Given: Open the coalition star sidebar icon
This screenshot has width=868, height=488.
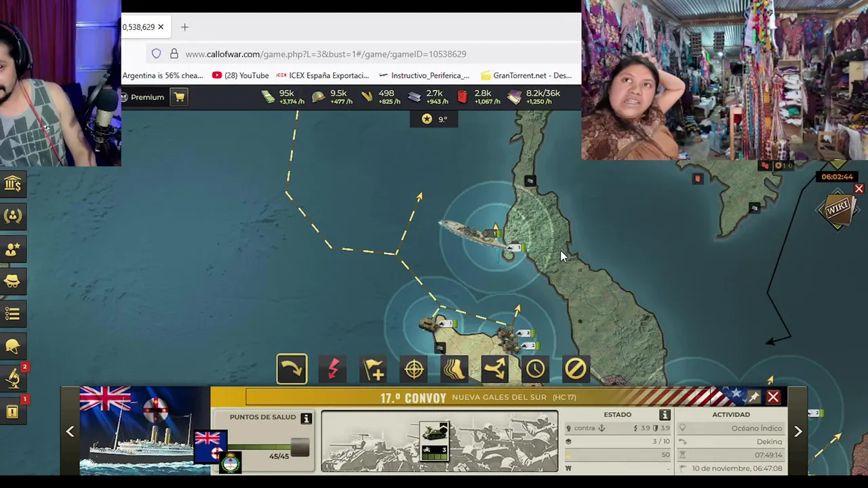Looking at the screenshot, I should (12, 249).
